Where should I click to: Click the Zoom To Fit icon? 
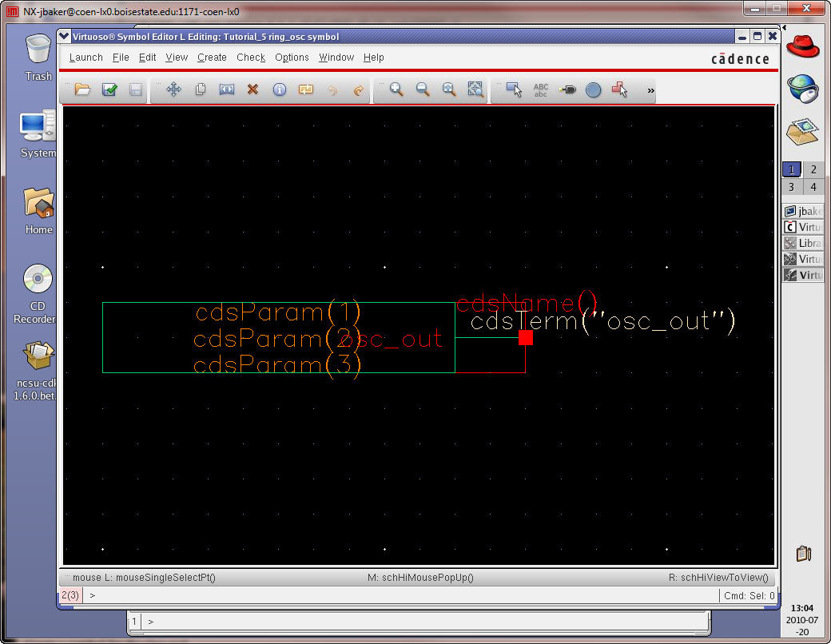point(475,89)
